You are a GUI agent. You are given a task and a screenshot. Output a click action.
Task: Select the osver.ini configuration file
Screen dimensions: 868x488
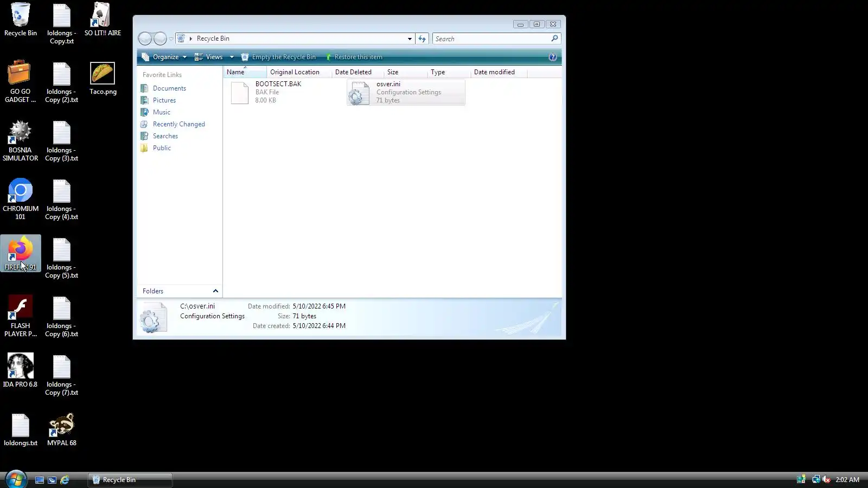(406, 92)
